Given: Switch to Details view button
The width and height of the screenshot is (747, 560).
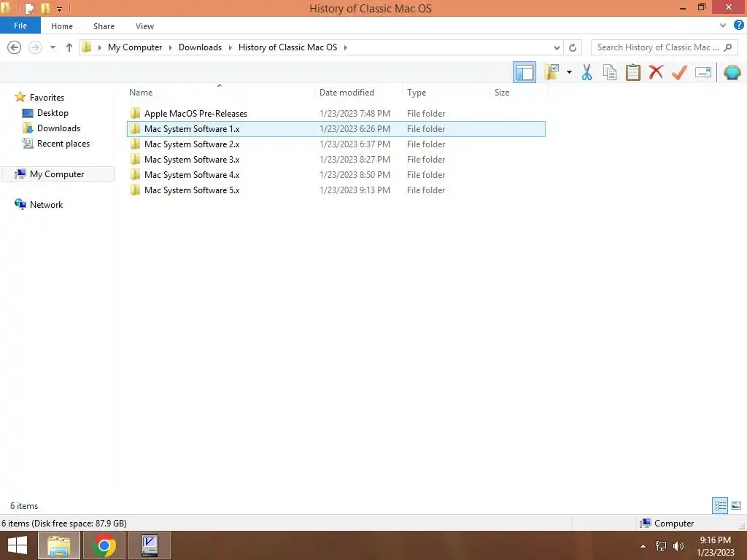Looking at the screenshot, I should [x=720, y=505].
